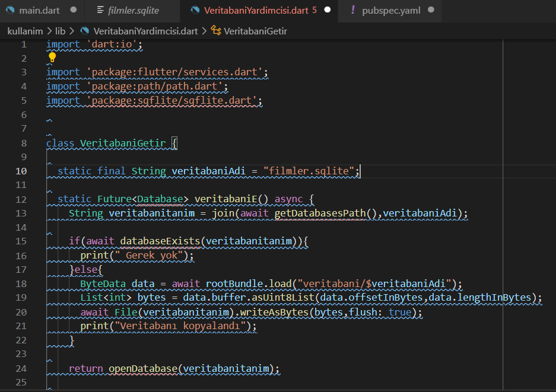The height and width of the screenshot is (392, 556).
Task: Click the exclamation icon on pubspec.yaml tab
Action: [353, 10]
